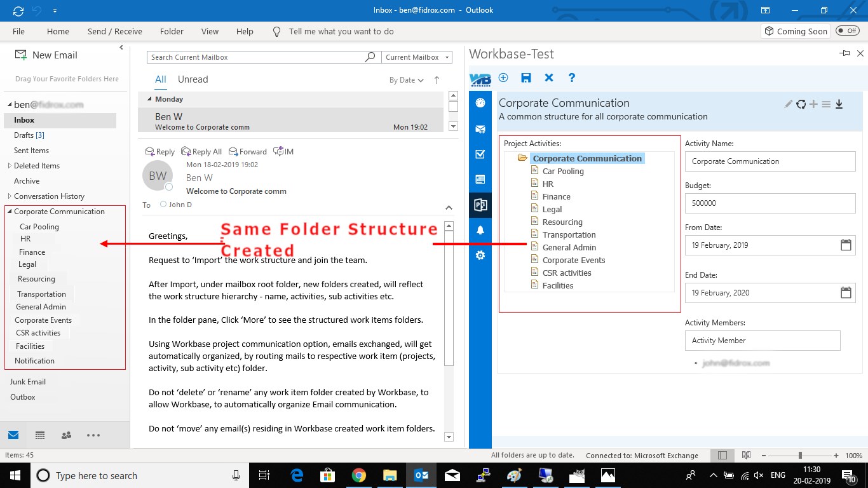Click the Workbase add-new circled plus icon
The width and height of the screenshot is (868, 488).
click(503, 78)
